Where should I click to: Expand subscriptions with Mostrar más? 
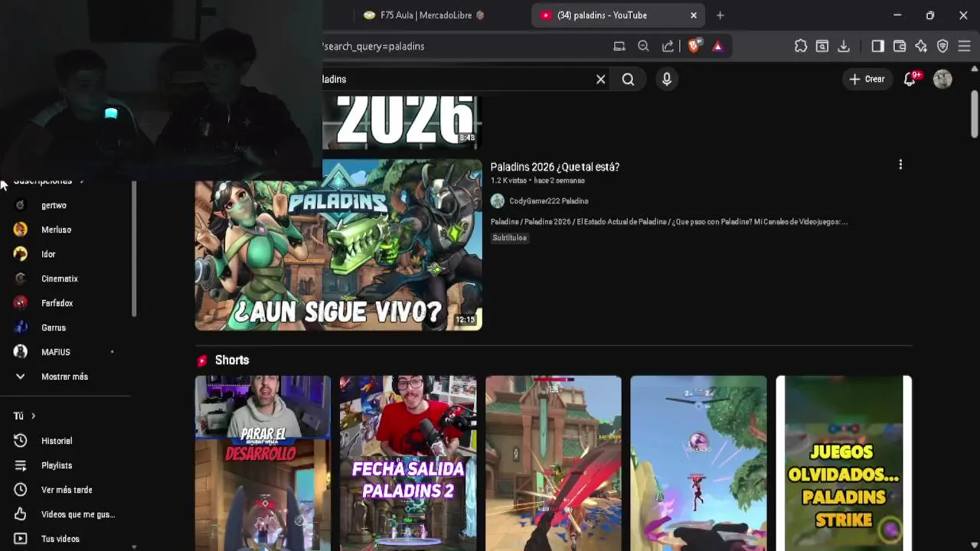coord(66,377)
